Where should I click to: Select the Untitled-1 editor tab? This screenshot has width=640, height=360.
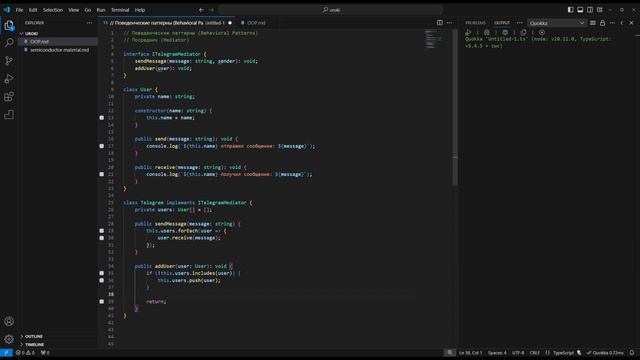[167, 23]
